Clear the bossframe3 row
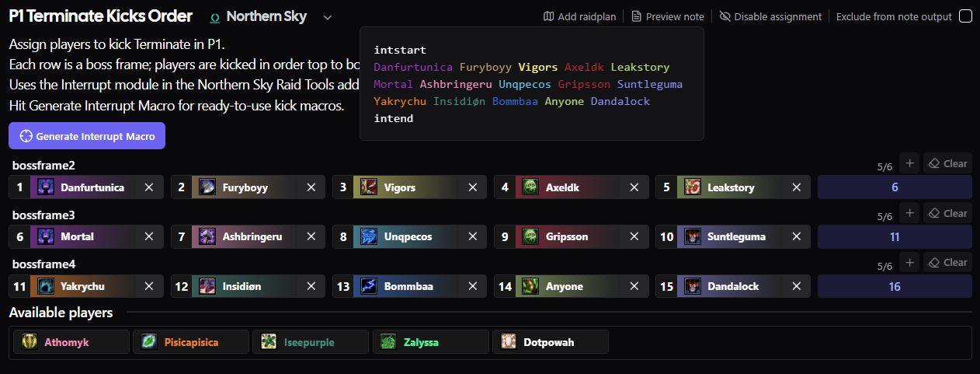Image resolution: width=980 pixels, height=374 pixels. [947, 213]
